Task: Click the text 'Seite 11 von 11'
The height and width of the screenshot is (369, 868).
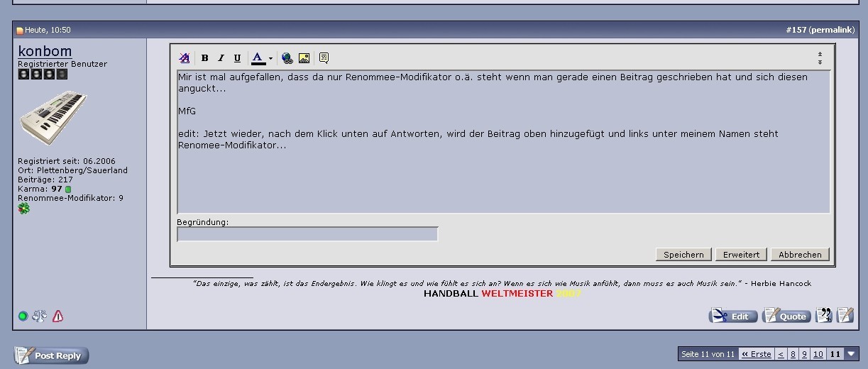Action: 708,354
